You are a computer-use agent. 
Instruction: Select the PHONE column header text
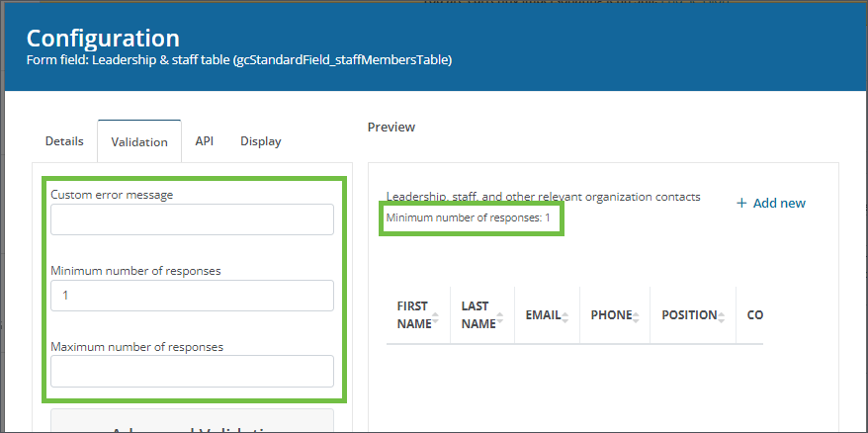click(x=610, y=315)
